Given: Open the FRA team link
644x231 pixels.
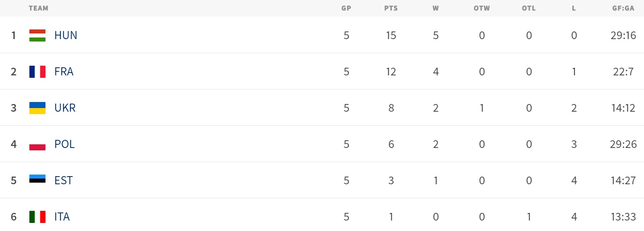Looking at the screenshot, I should 64,72.
